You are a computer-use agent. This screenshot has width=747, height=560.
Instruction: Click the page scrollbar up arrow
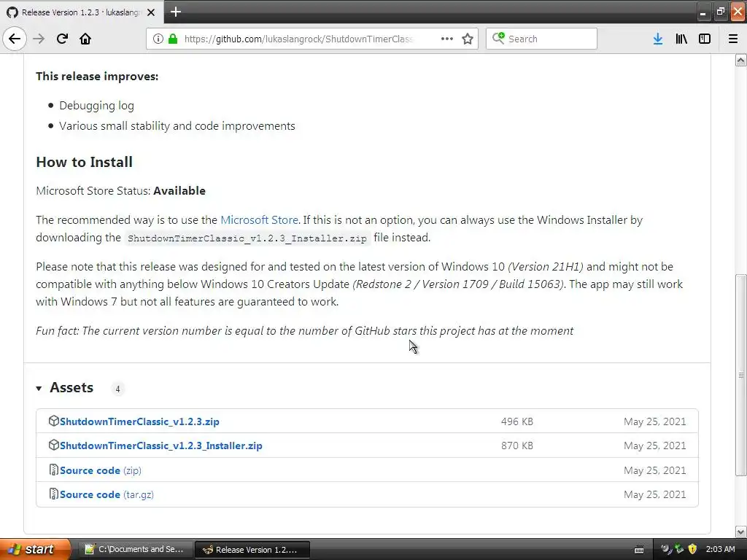(740, 60)
